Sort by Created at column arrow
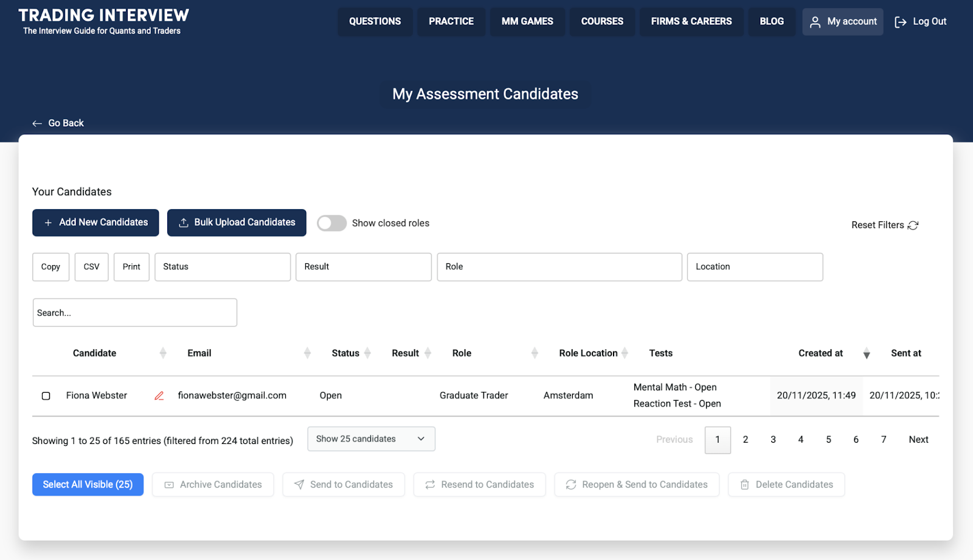This screenshot has height=560, width=973. click(x=867, y=354)
